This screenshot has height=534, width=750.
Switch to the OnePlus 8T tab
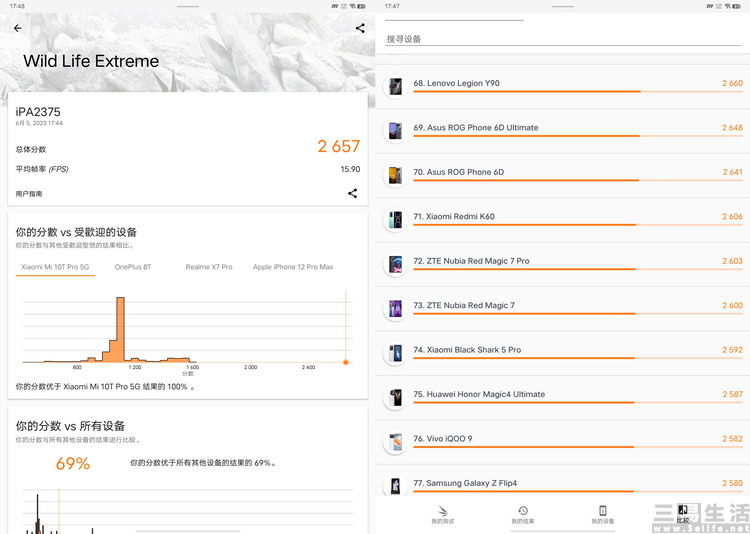pos(133,267)
